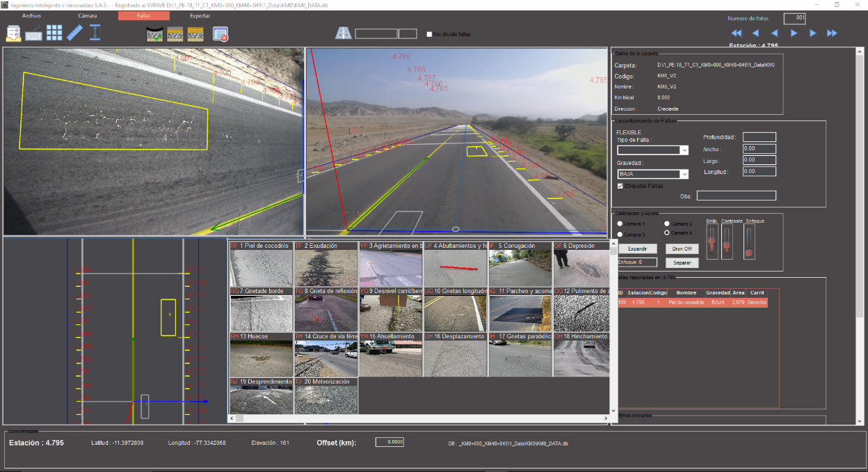Click the vertical height measure icon

[95, 33]
